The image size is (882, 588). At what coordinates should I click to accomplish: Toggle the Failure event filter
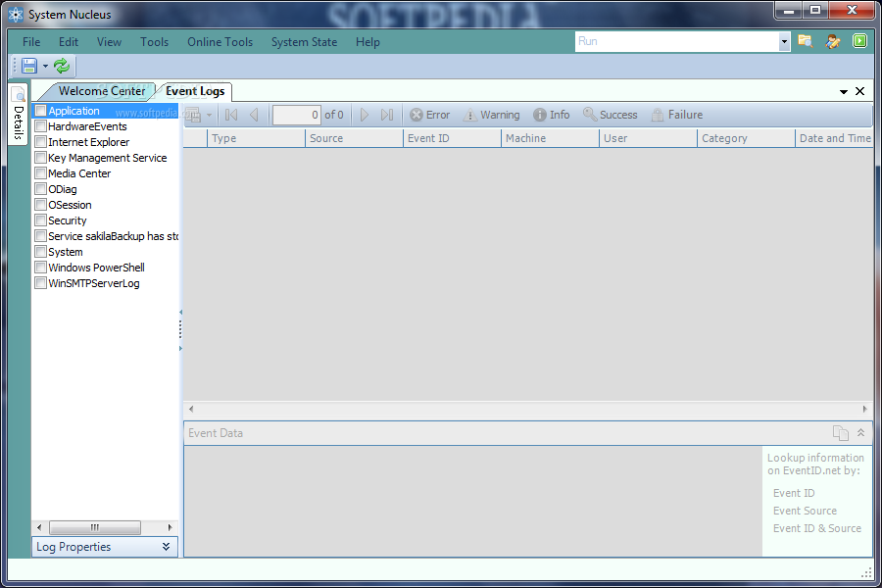click(x=676, y=115)
